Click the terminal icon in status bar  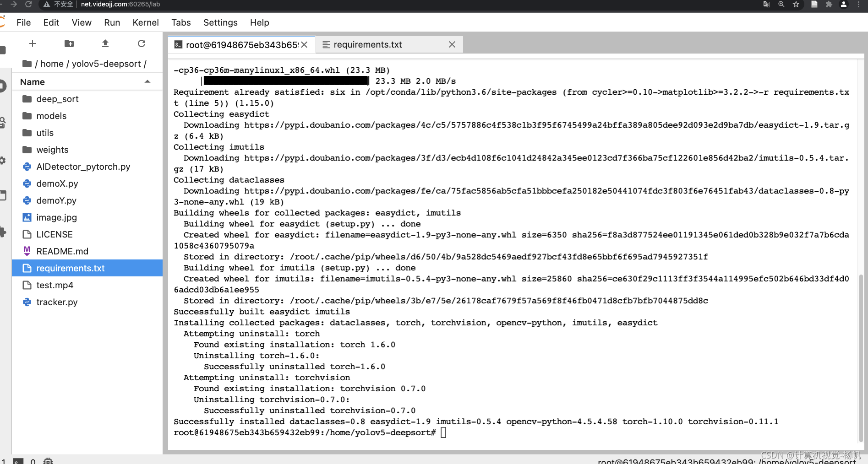coord(18,461)
